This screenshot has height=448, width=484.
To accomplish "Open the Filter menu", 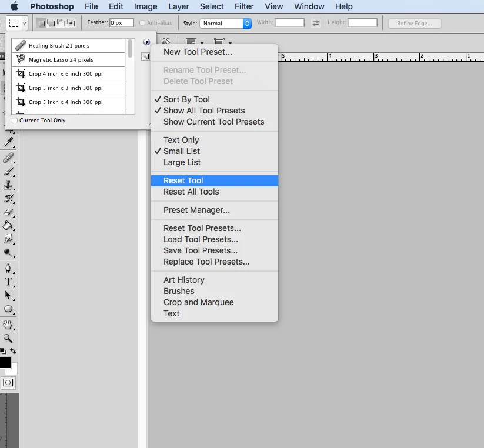I will 244,6.
